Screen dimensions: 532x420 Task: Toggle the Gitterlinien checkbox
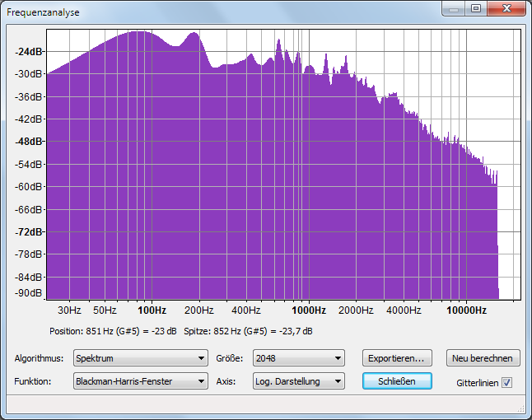click(506, 383)
